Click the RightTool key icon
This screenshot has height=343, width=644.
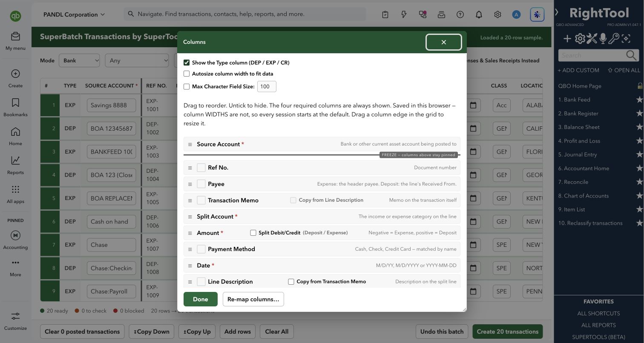point(614,39)
